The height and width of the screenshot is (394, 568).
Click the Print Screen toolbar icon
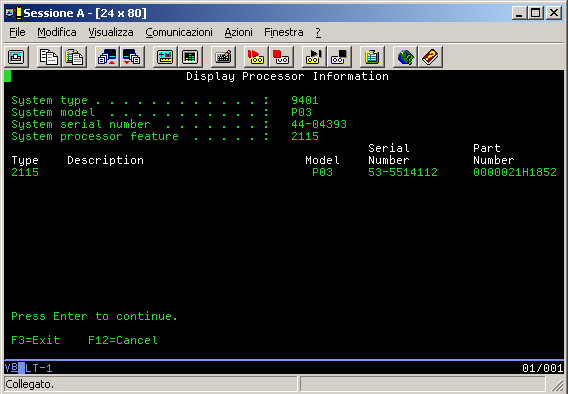pos(16,57)
